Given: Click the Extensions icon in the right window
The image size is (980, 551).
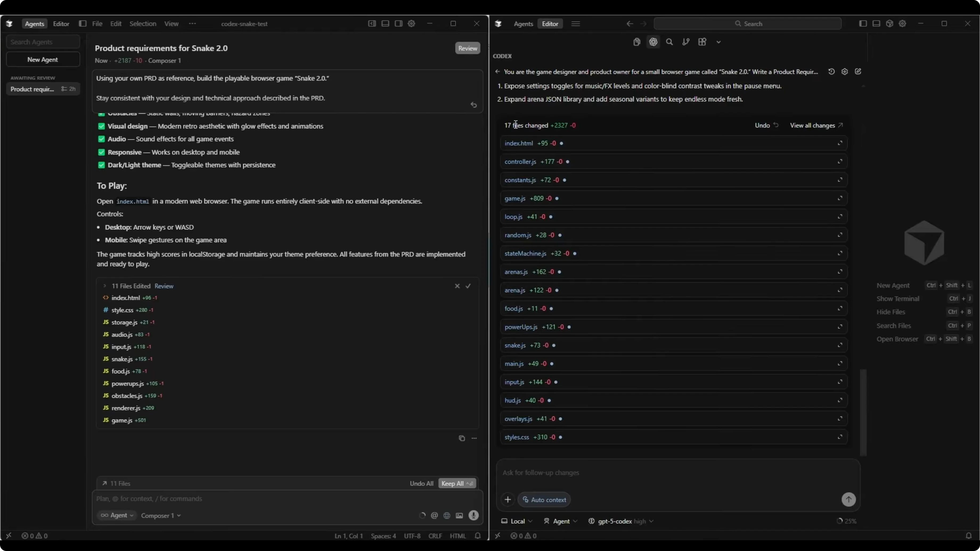Looking at the screenshot, I should pos(702,42).
